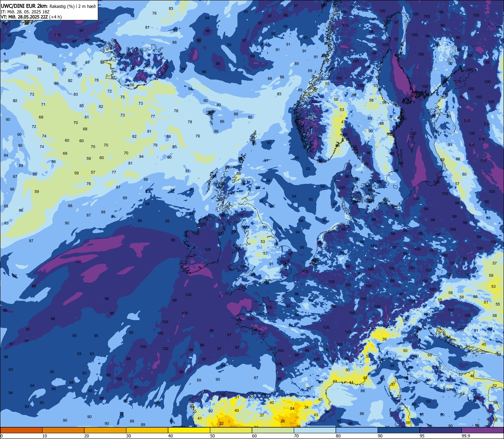Click the humidity value 68 over the Atlantic
This screenshot has height=439, width=504.
pos(85,129)
